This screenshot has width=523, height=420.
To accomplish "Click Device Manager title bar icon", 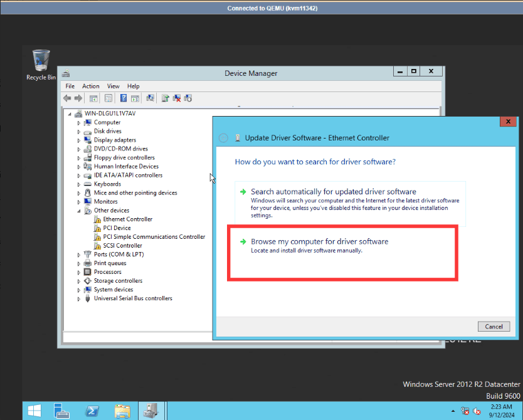I will [x=66, y=73].
